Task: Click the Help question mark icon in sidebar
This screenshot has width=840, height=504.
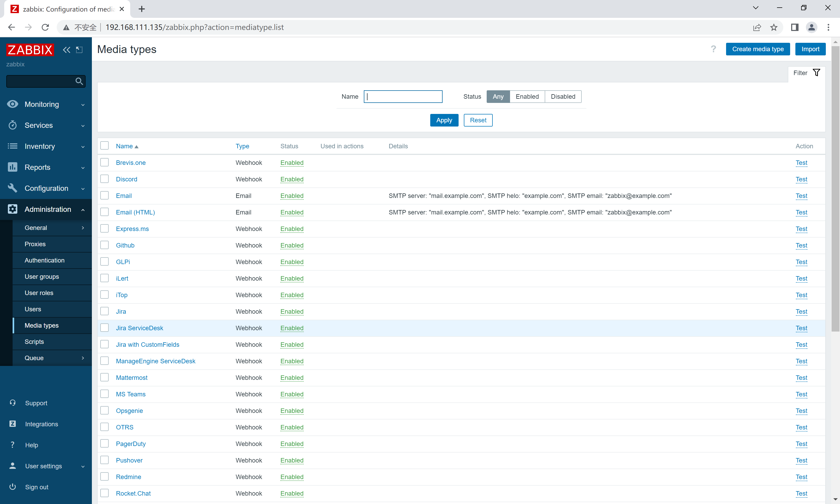Action: click(13, 445)
